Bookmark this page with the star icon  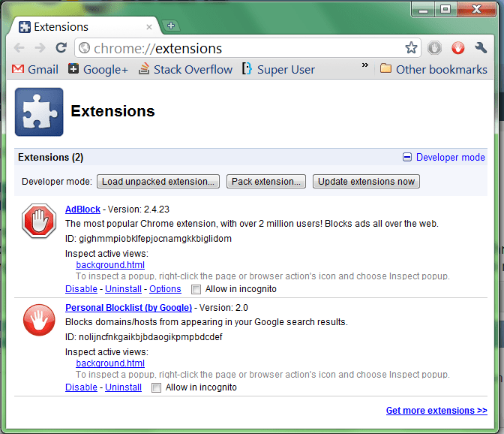[411, 48]
